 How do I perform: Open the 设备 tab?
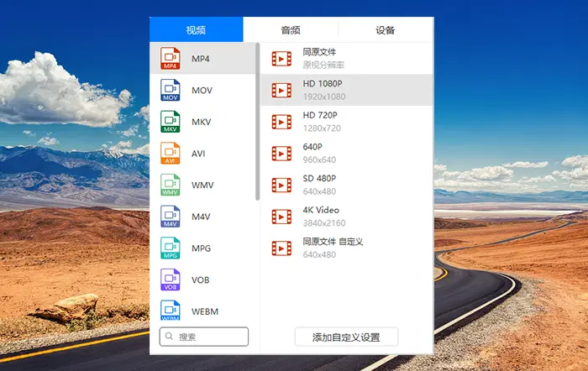[386, 29]
